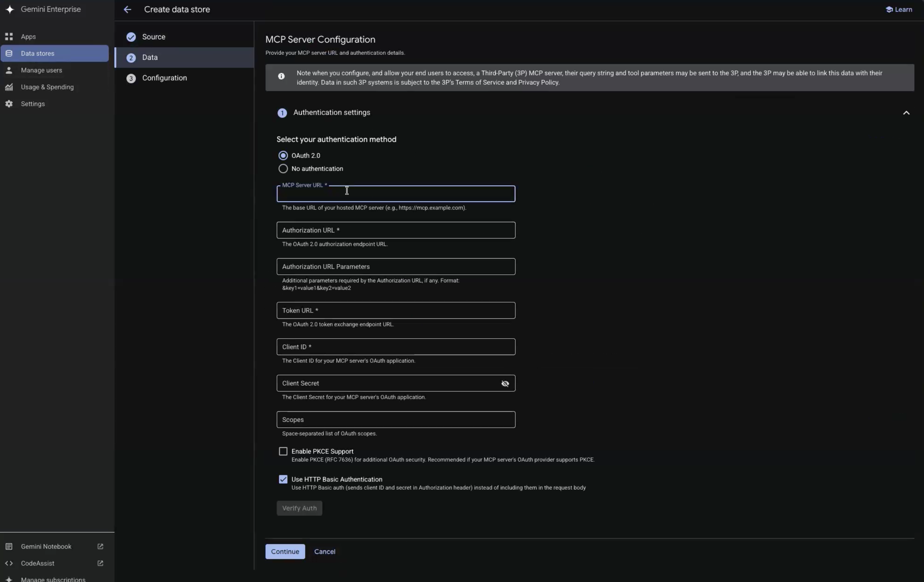Screen dimensions: 924x582
Task: Open Gemini Notebook external link icon
Action: click(100, 546)
